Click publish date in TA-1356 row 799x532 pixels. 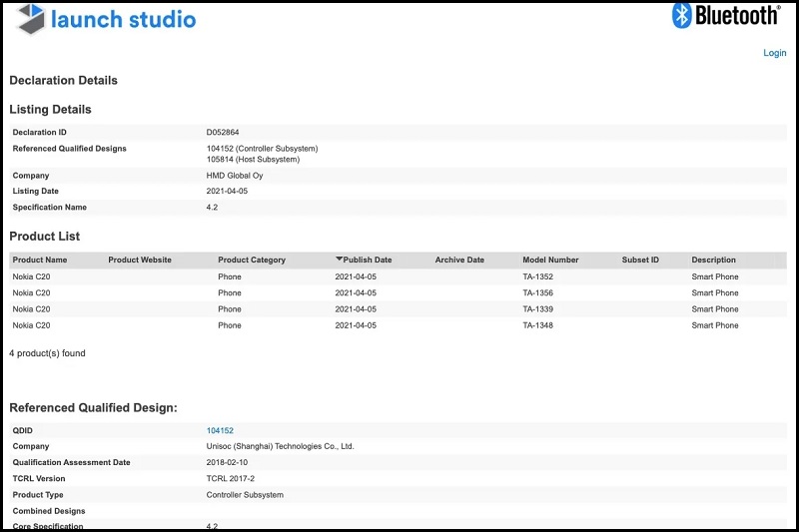tap(356, 293)
